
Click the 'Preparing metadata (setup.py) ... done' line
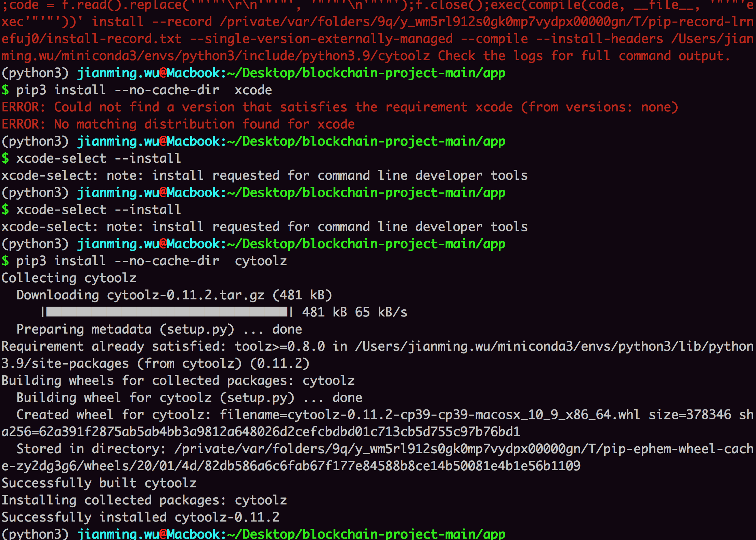point(159,329)
